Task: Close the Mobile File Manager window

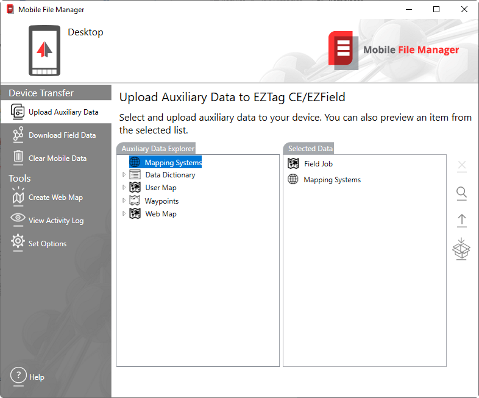Action: [x=464, y=9]
